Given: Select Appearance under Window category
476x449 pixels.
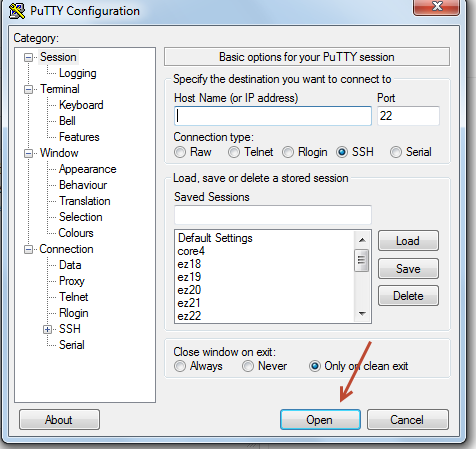Looking at the screenshot, I should [88, 169].
